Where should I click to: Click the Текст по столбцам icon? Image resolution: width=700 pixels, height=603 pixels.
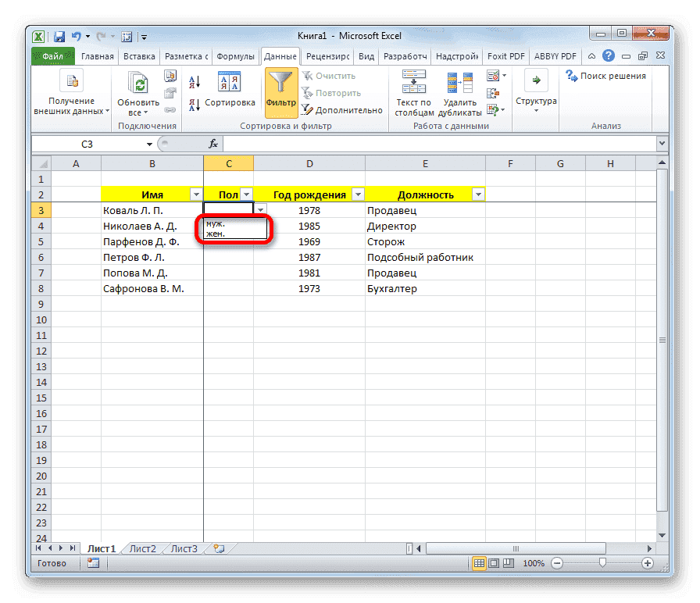pos(412,87)
